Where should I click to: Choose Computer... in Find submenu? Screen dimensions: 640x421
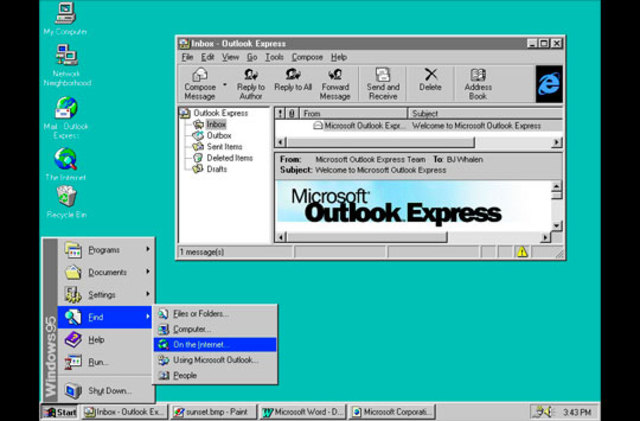tap(215, 329)
